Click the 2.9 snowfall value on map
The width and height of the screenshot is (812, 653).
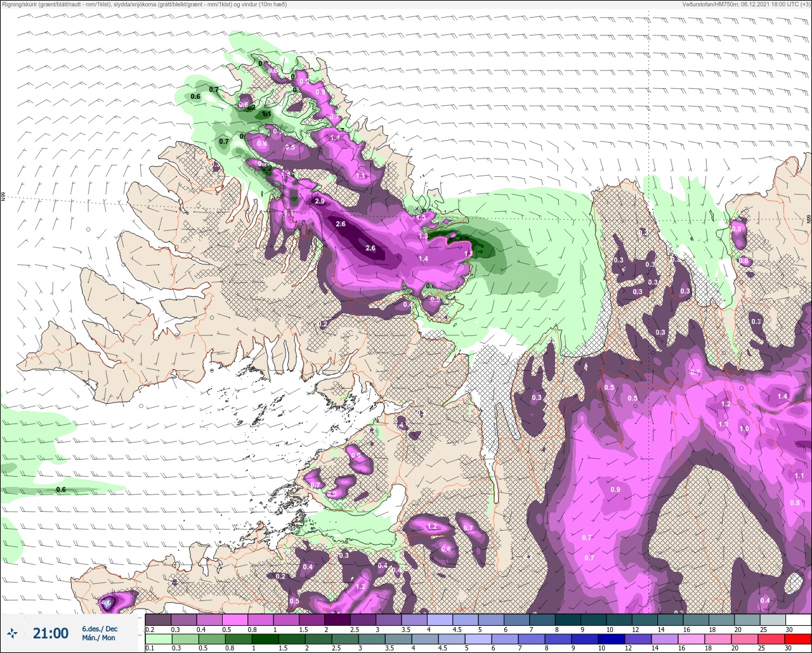point(320,201)
